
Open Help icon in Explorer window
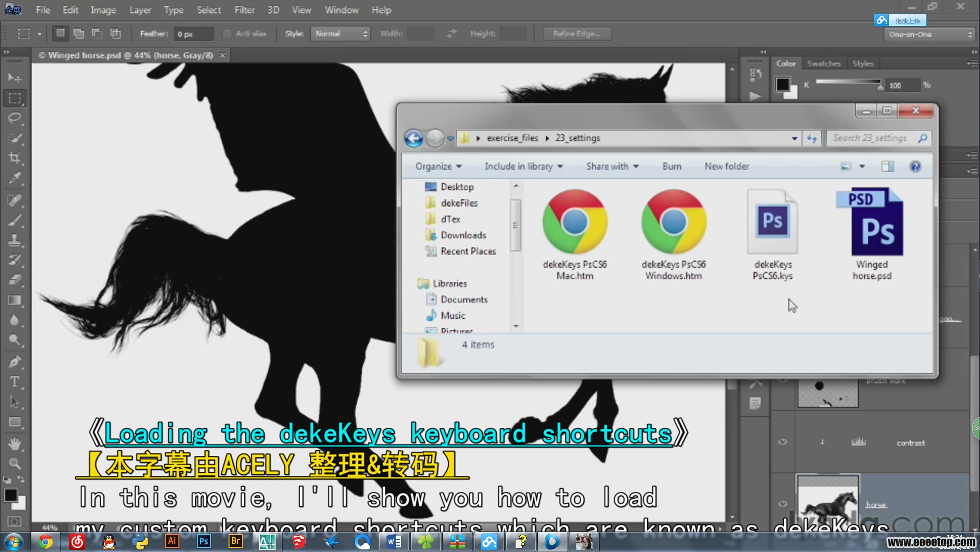[x=915, y=167]
